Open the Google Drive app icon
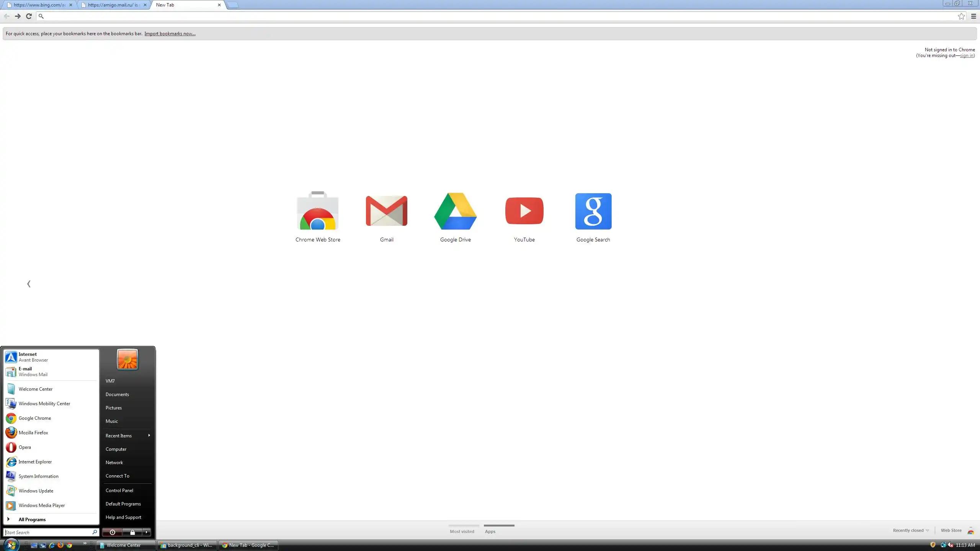The height and width of the screenshot is (551, 980). [456, 211]
